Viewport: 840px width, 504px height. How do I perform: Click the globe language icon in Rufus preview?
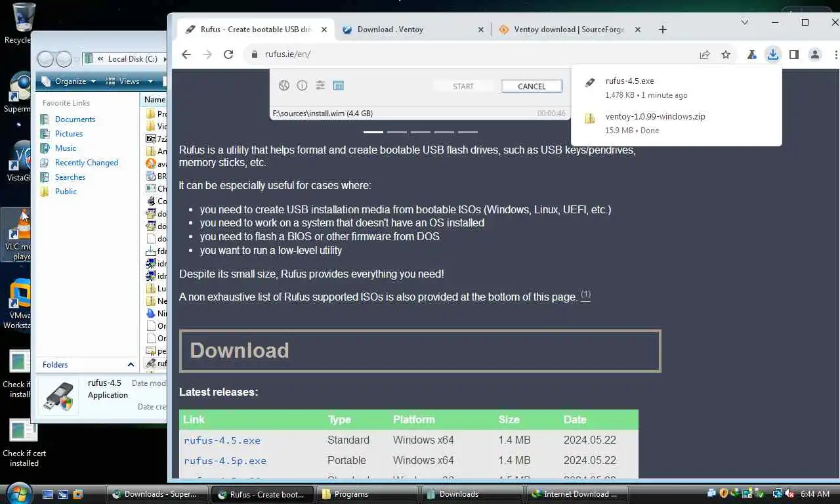pyautogui.click(x=284, y=85)
